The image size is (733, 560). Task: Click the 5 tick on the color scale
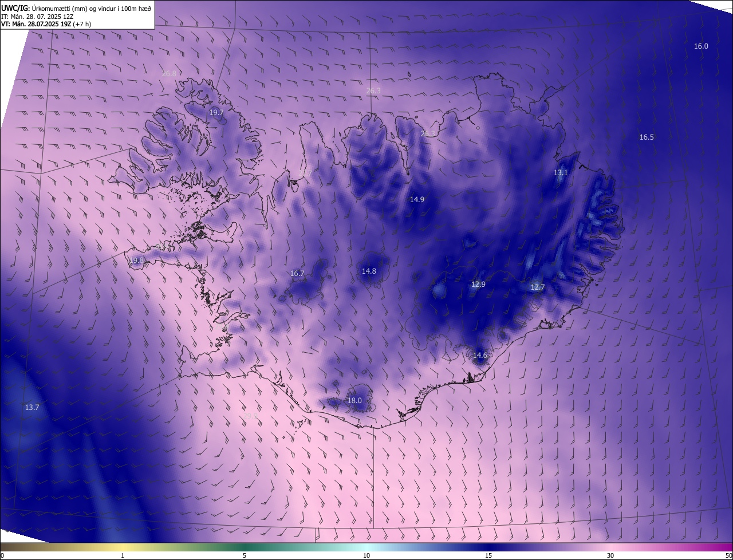pos(245,555)
